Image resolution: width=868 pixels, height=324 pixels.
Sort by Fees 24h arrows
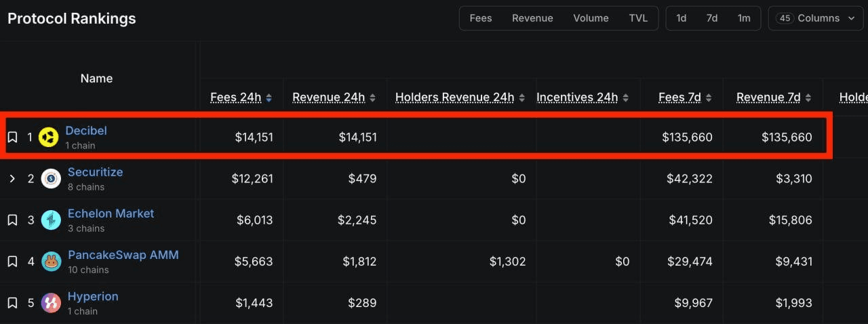269,98
